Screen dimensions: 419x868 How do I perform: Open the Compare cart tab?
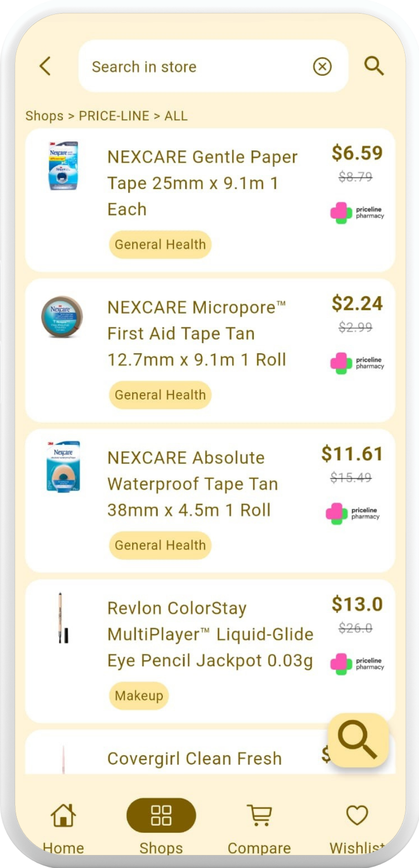(259, 826)
